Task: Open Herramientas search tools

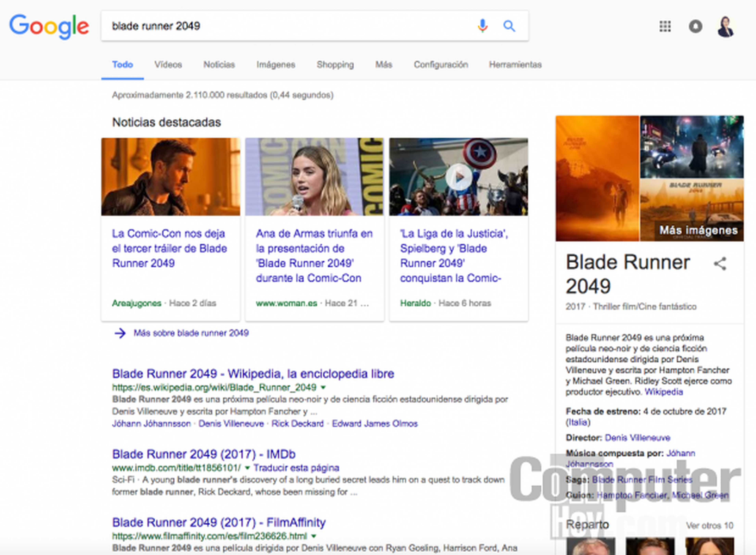Action: (515, 65)
